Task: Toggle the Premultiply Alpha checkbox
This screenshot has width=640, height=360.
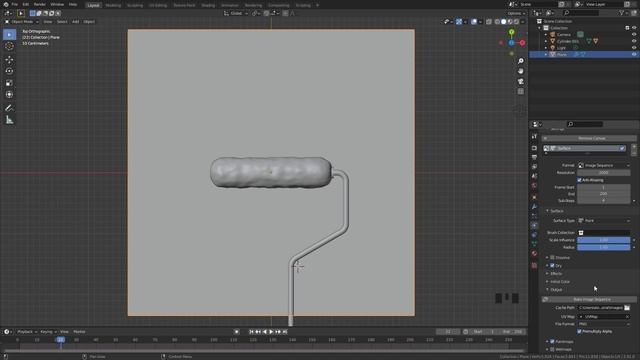Action: pyautogui.click(x=580, y=331)
